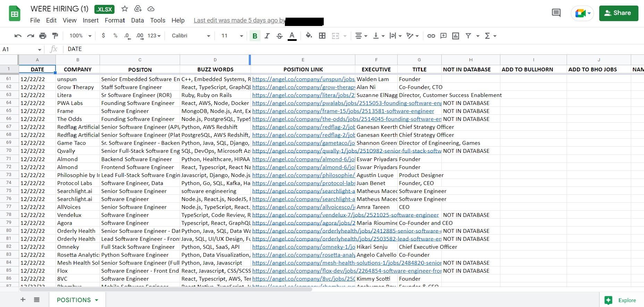Star the WERE HIRING document
The height and width of the screenshot is (307, 644).
click(x=125, y=9)
